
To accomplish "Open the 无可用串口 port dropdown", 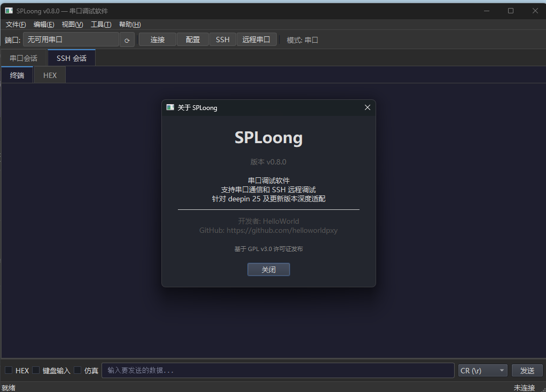I will point(71,40).
